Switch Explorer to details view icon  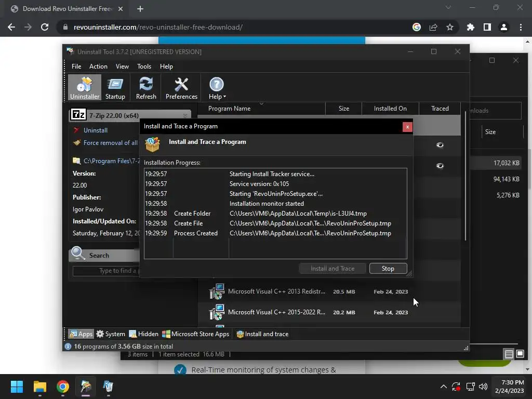(509, 354)
